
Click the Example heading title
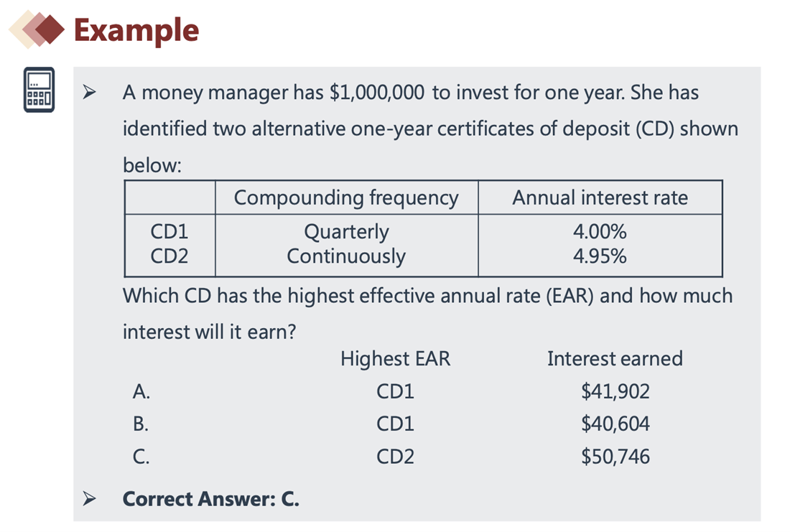pos(136,30)
